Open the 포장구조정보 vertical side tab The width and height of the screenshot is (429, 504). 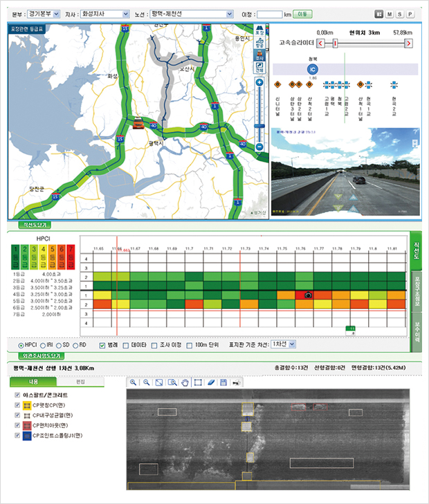(417, 291)
